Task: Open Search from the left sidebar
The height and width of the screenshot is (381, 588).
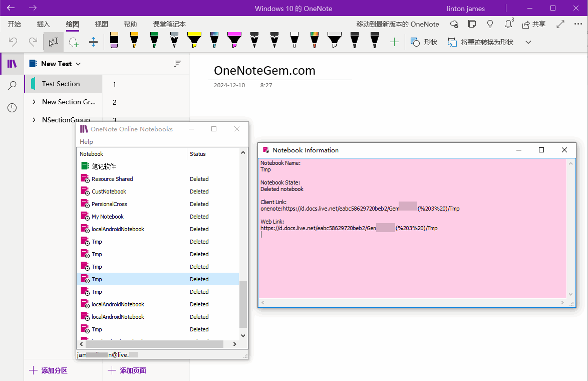Action: (x=12, y=86)
